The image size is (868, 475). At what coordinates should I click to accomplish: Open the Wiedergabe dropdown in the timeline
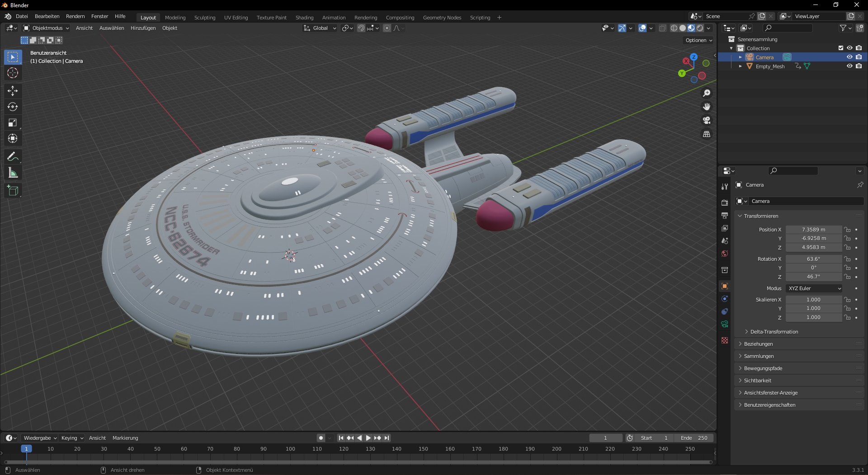40,438
